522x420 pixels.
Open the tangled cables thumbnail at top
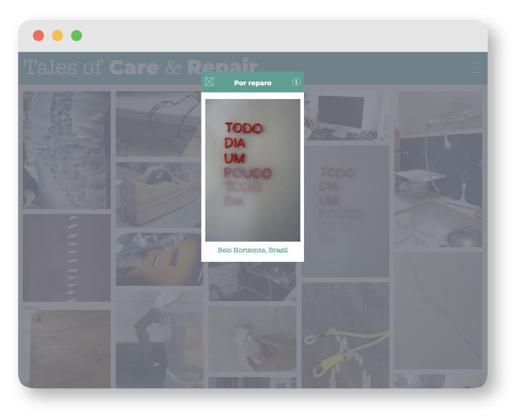click(158, 124)
